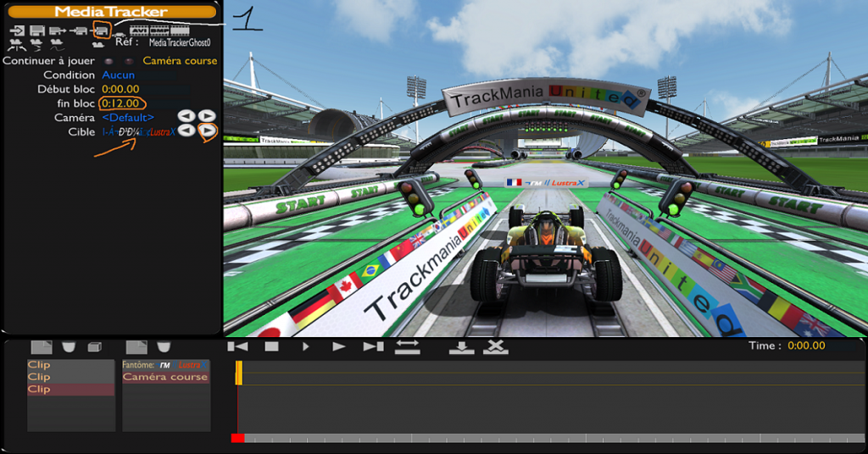Select previous Cible target with left arrow
The height and width of the screenshot is (454, 868).
coord(186,130)
